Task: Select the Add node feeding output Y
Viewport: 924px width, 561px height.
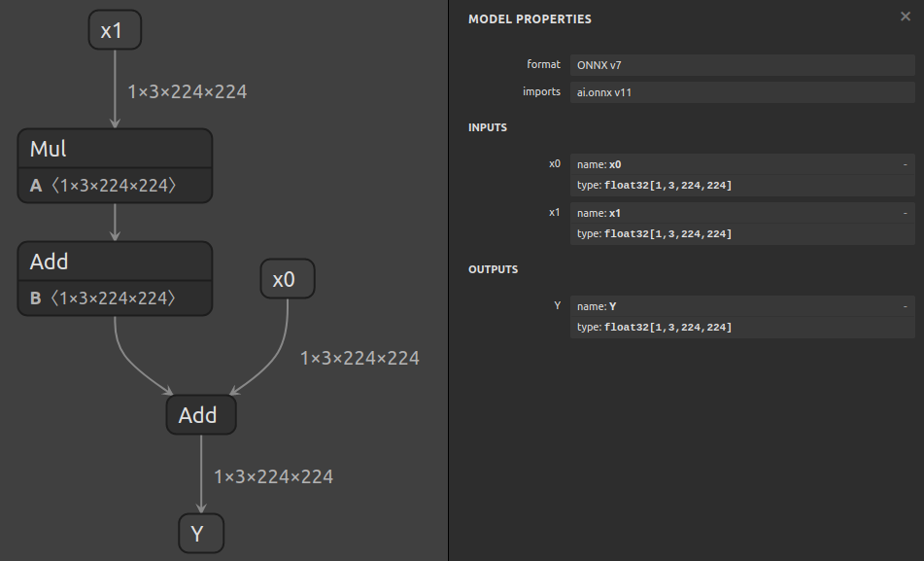Action: 201,416
